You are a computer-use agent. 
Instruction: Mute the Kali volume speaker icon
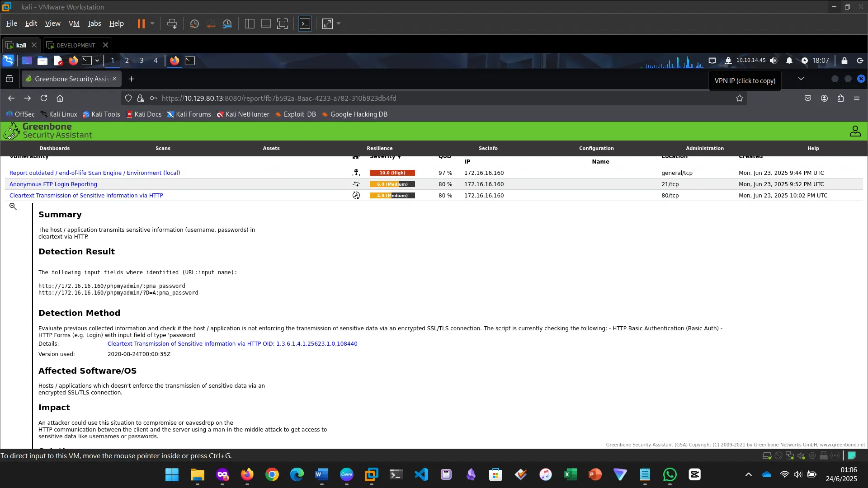(x=774, y=61)
